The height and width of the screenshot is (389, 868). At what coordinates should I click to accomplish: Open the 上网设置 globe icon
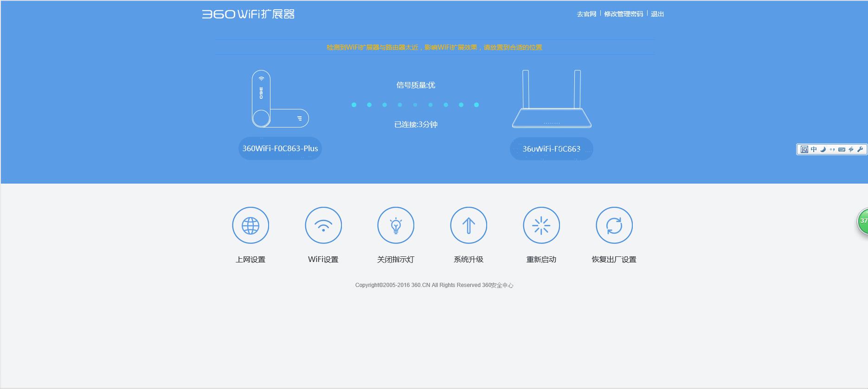coord(251,225)
